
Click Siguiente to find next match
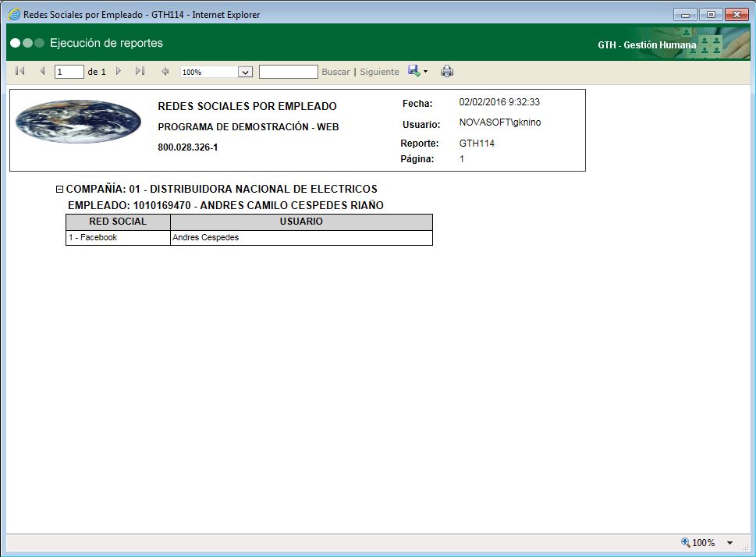[379, 71]
